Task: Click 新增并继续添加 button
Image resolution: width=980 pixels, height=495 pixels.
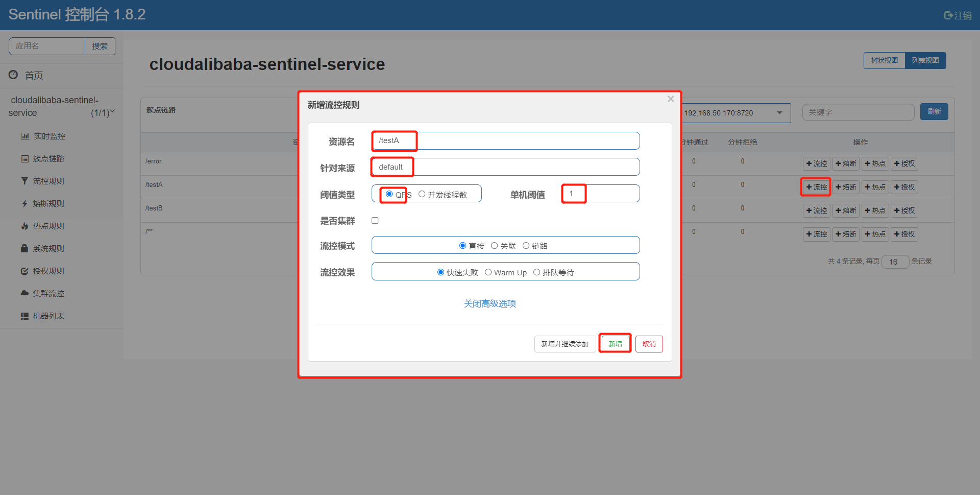Action: pos(565,344)
